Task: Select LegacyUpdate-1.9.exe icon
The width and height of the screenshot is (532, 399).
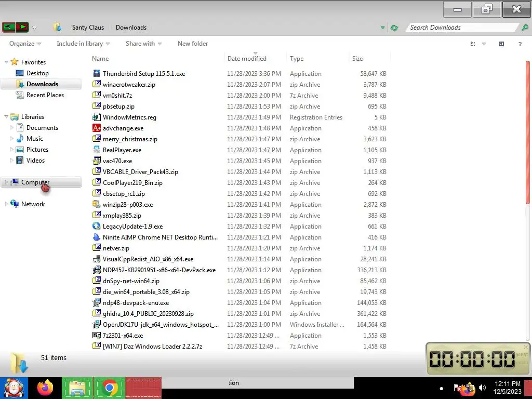Action: tap(97, 226)
